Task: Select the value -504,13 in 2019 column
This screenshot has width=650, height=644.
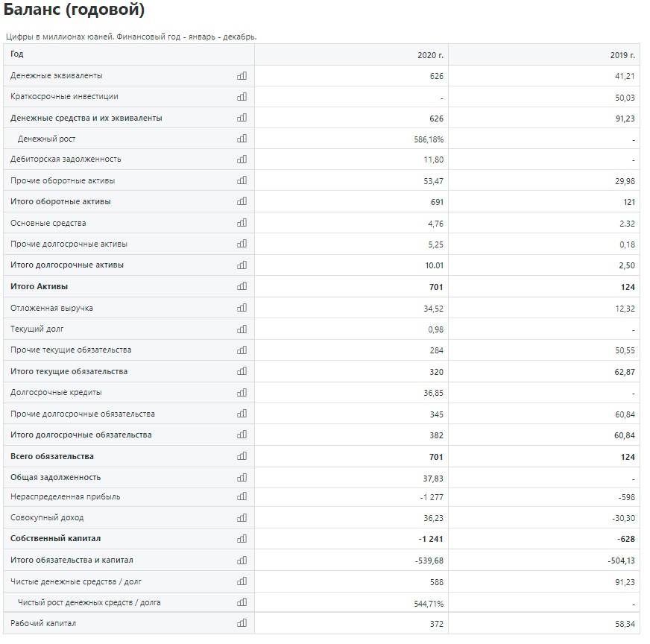Action: 621,561
